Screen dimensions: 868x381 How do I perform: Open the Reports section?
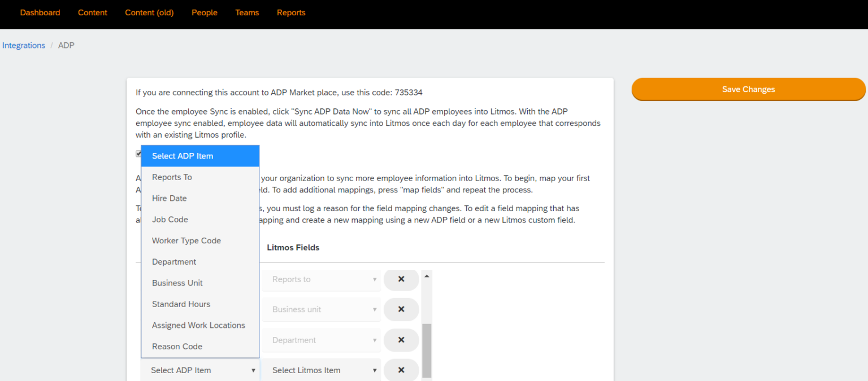point(291,12)
